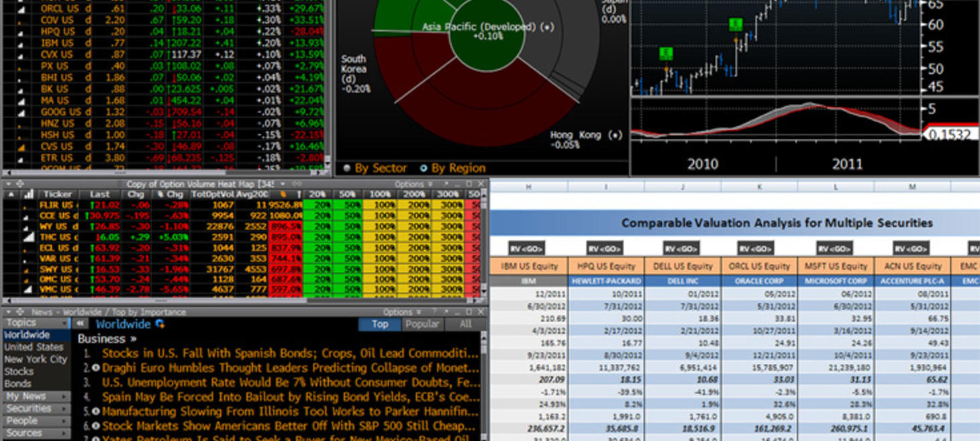The width and height of the screenshot is (980, 441).
Task: Select the FLIR US ticker row
Action: point(57,205)
